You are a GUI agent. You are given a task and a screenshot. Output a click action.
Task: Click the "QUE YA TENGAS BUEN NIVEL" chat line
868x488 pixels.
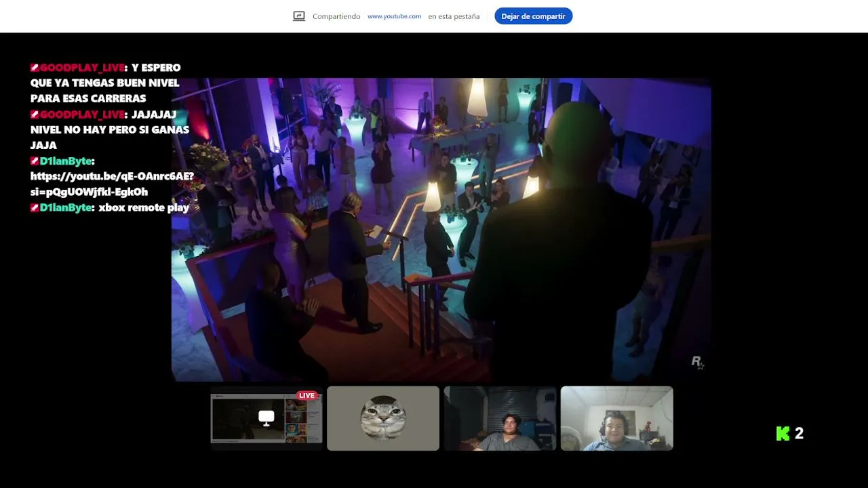point(105,83)
